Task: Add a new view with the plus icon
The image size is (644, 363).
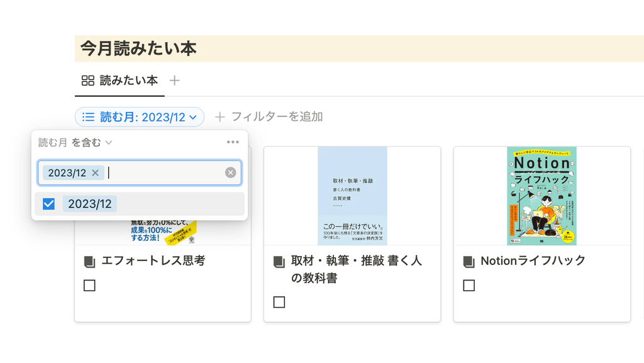Action: click(175, 81)
